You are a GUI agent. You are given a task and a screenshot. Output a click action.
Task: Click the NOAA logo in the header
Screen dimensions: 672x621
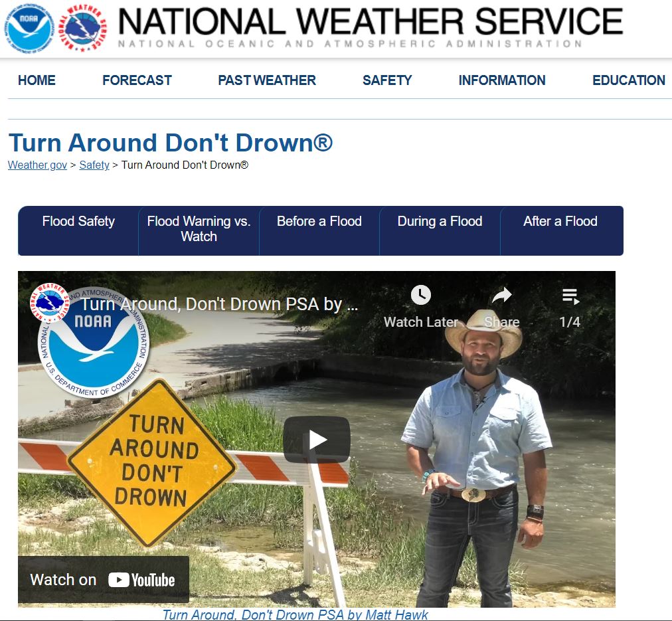pos(29,29)
